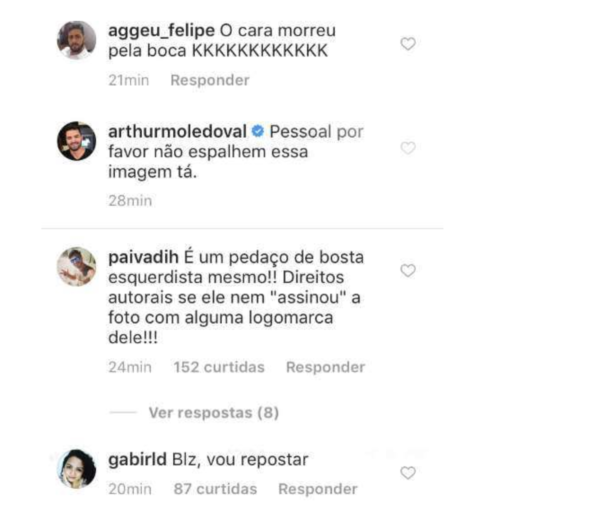Open gabirld's avatar photo
Screen dimensions: 600x508
(77, 469)
